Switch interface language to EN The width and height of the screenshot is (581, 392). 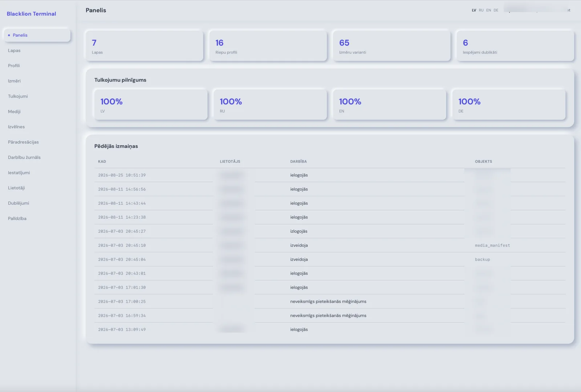[x=488, y=10]
